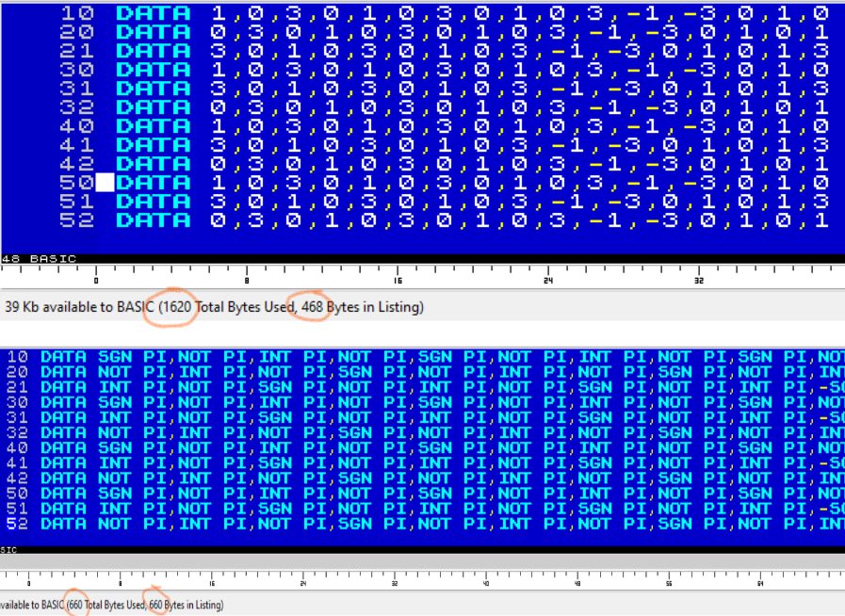Select line 40 in the PI keyword listing
The width and height of the screenshot is (845, 616).
(425, 447)
